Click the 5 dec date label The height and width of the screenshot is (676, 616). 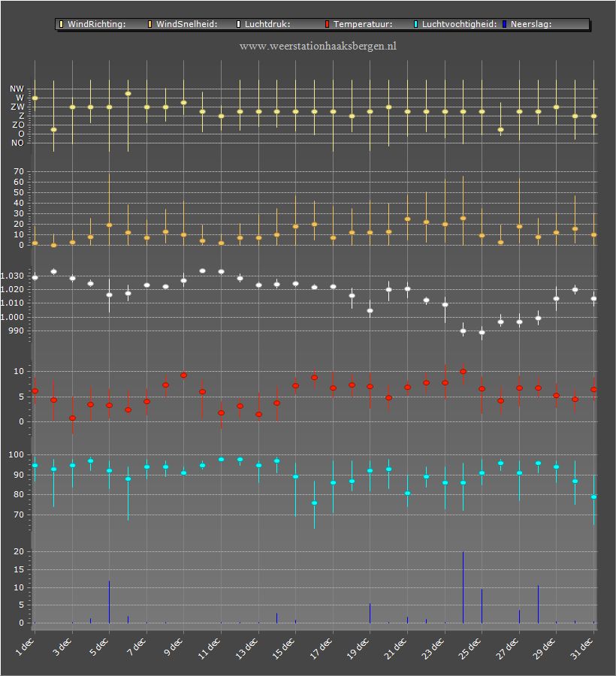[x=98, y=647]
